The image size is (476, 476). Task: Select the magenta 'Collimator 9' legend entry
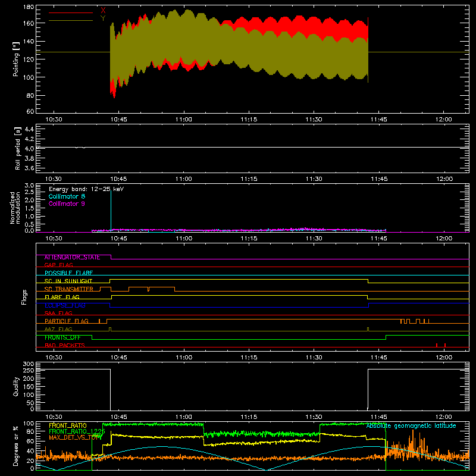pos(67,203)
